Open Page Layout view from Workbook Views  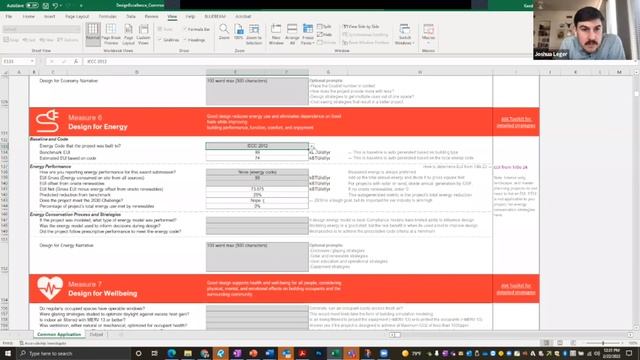128,34
